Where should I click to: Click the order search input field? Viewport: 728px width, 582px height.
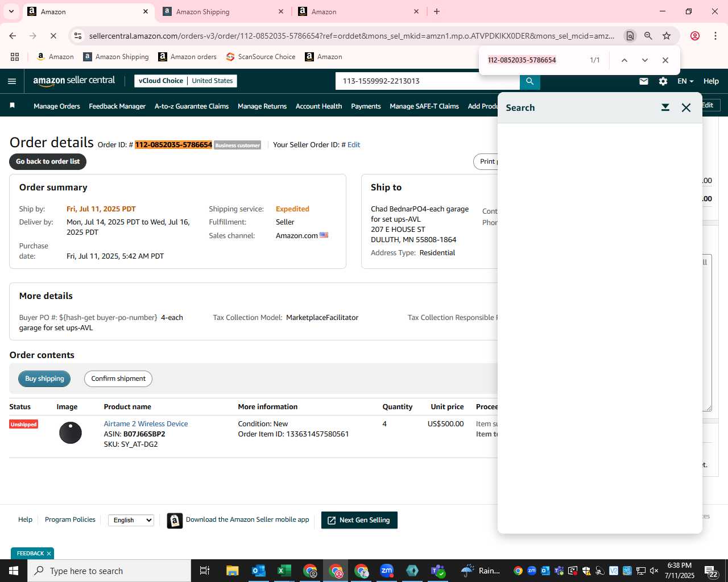click(x=428, y=81)
